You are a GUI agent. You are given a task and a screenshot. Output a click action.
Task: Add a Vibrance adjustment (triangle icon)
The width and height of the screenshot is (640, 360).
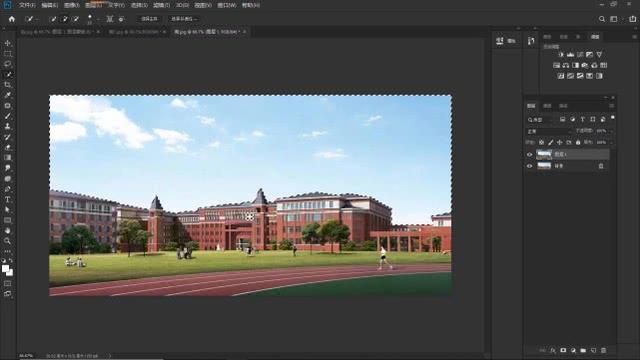[599, 54]
